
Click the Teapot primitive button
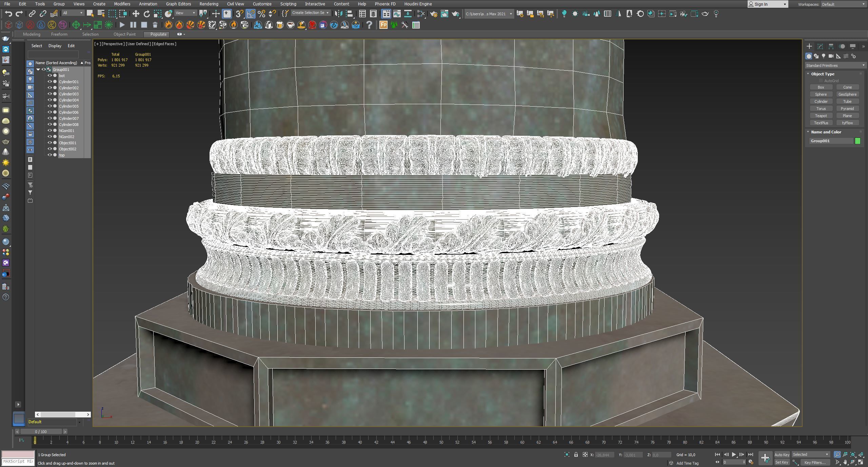click(821, 116)
